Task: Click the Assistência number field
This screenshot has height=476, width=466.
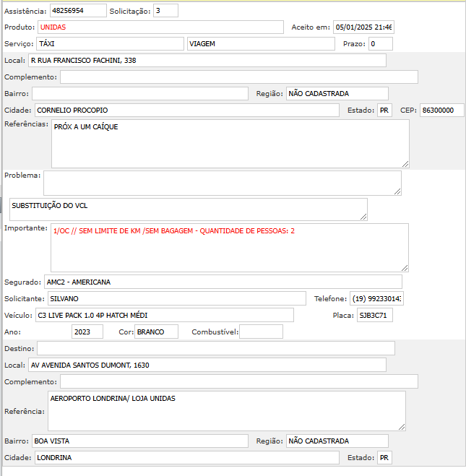Action: tap(78, 11)
